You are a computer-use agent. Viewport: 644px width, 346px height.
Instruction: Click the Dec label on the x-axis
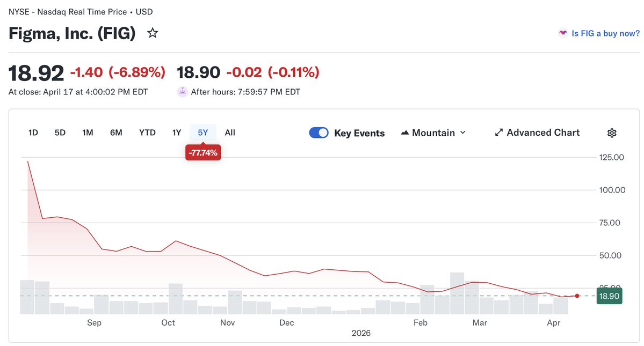287,322
